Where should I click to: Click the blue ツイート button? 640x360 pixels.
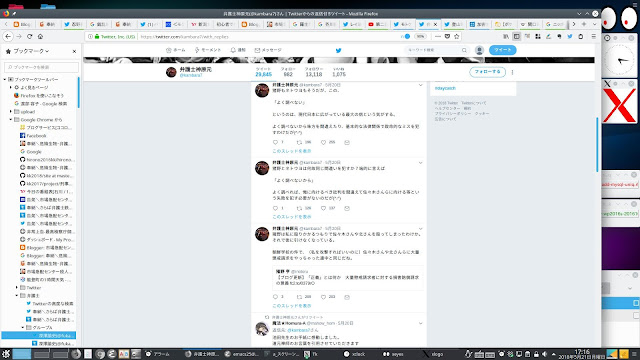(x=502, y=50)
